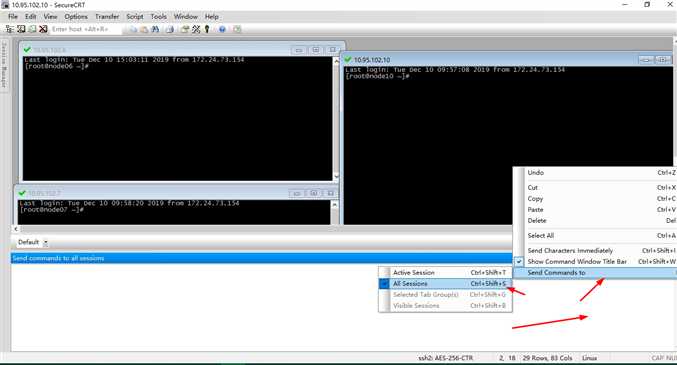
Task: Click the Print toolbar icon
Action: tap(170, 29)
